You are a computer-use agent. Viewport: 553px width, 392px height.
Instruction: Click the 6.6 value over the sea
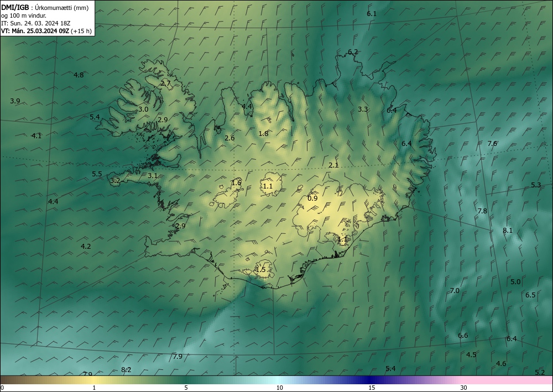(x=463, y=335)
